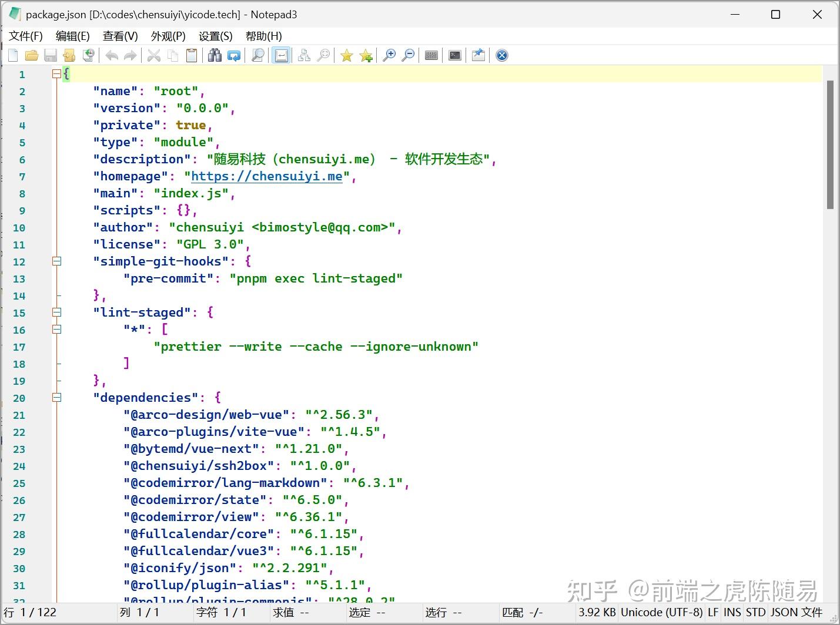This screenshot has height=625, width=840.
Task: Toggle INS insert mode in status bar
Action: tap(732, 612)
